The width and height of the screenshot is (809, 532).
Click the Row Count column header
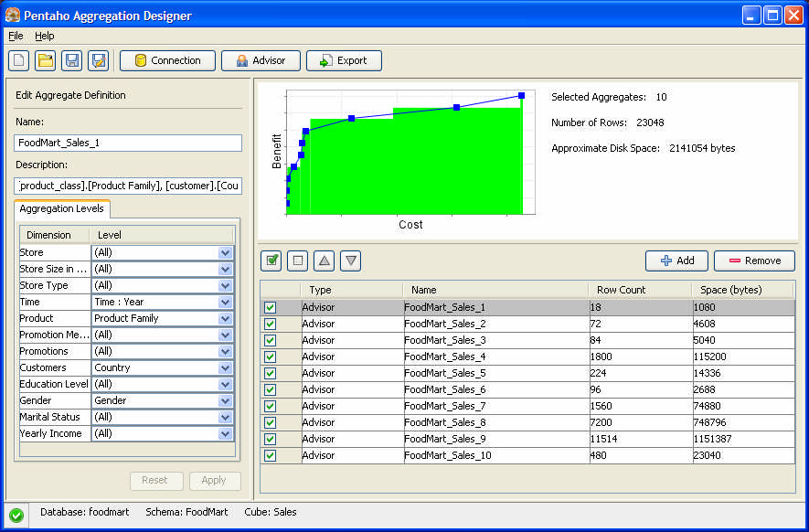(640, 290)
